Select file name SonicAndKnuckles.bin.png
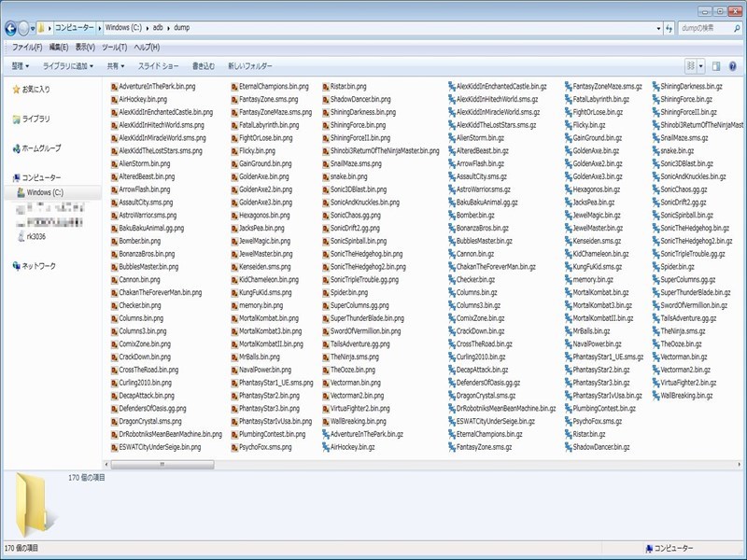 tap(365, 203)
